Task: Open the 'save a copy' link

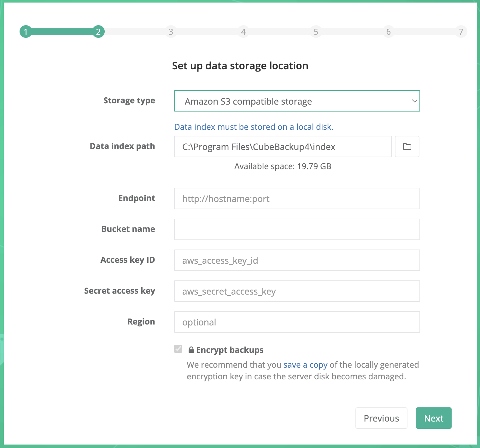Action: pyautogui.click(x=305, y=365)
